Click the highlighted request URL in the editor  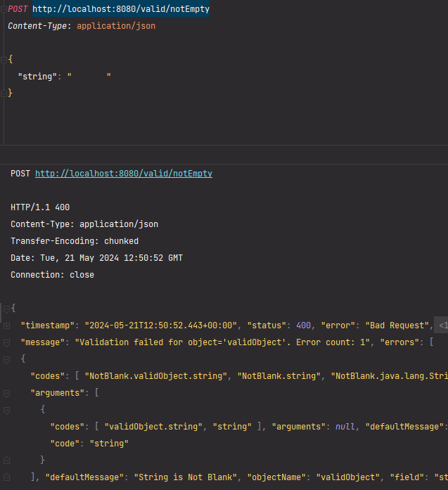(x=121, y=9)
